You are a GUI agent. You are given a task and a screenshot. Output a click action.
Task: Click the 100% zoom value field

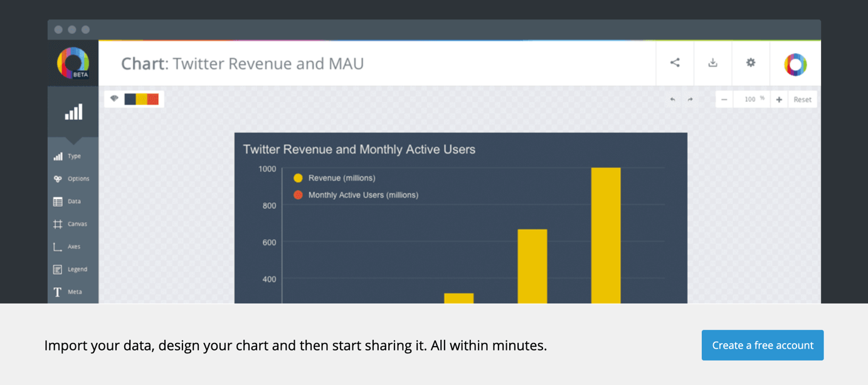point(752,99)
